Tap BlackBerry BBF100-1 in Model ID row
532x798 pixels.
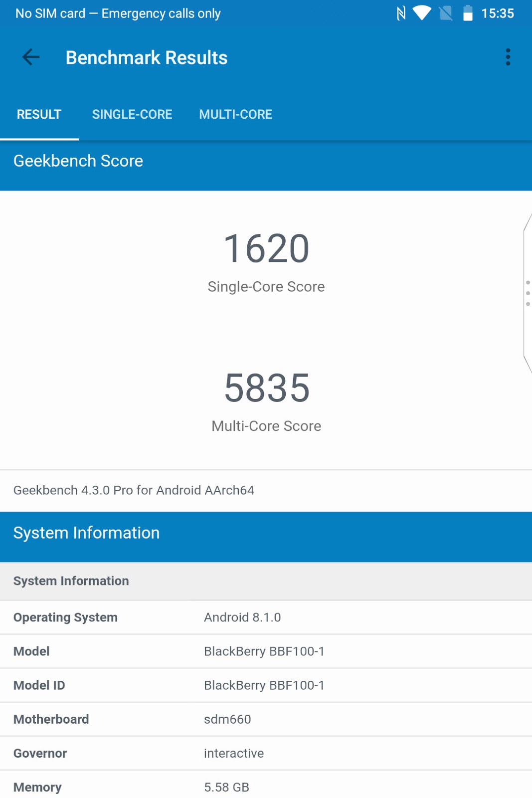pyautogui.click(x=264, y=685)
